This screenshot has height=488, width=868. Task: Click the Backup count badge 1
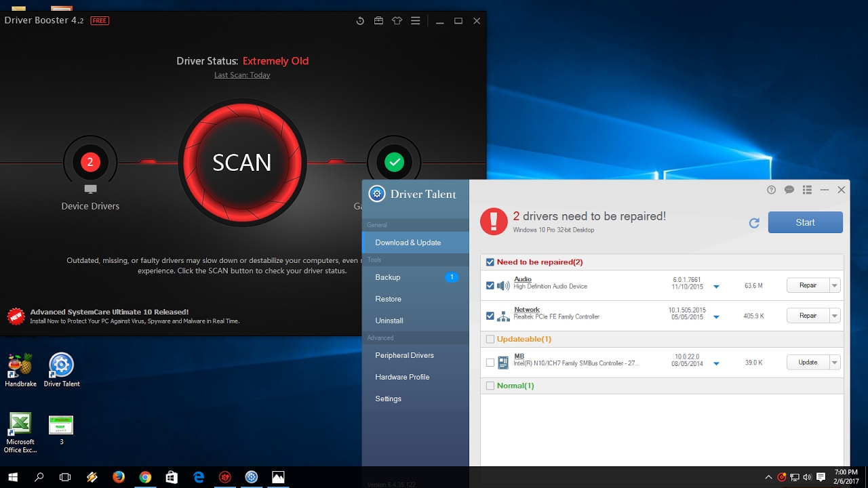click(452, 277)
